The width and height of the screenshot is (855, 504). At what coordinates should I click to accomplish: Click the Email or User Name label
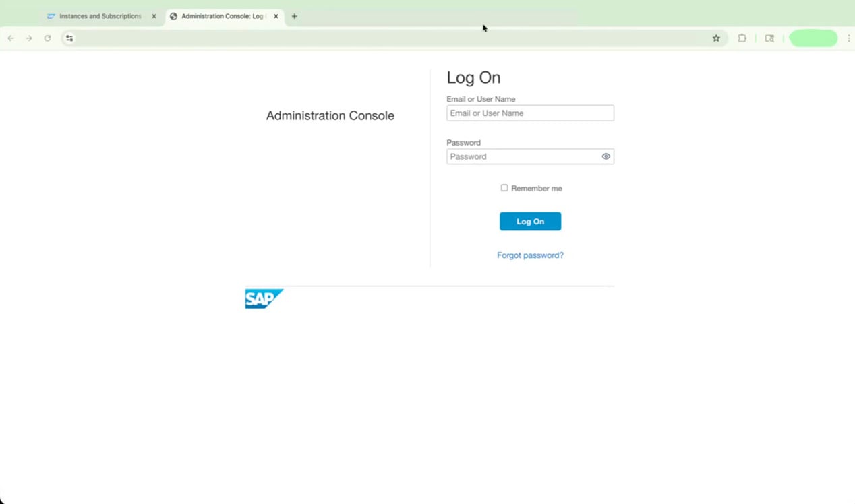pos(481,99)
